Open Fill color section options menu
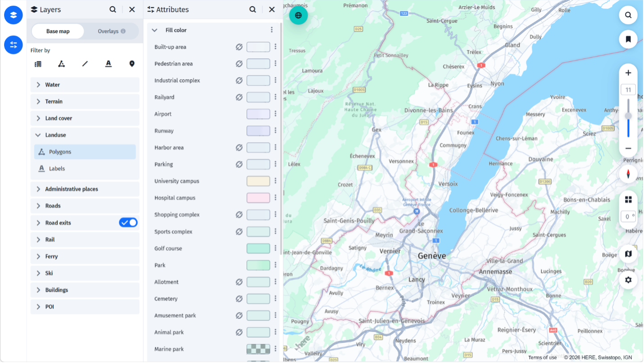The width and height of the screenshot is (644, 364). [272, 30]
